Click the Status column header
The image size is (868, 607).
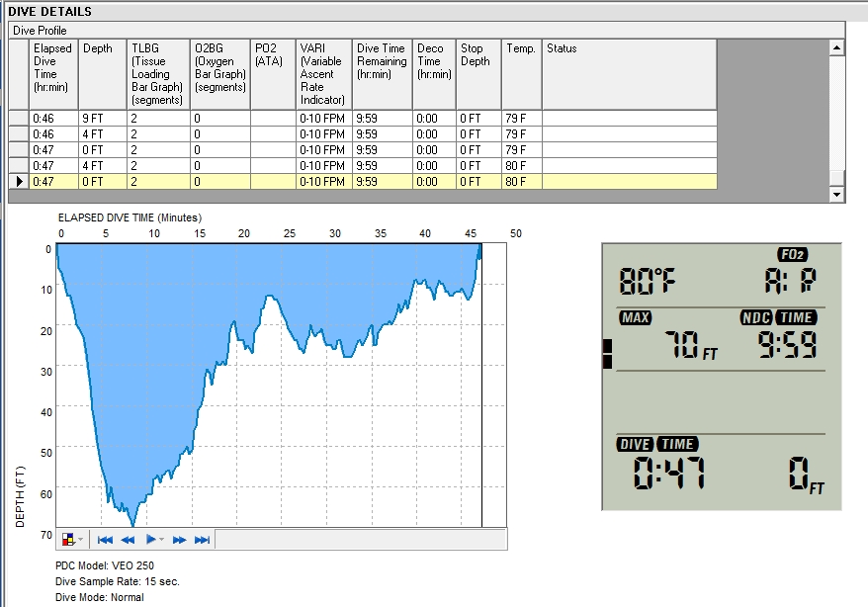(630, 74)
